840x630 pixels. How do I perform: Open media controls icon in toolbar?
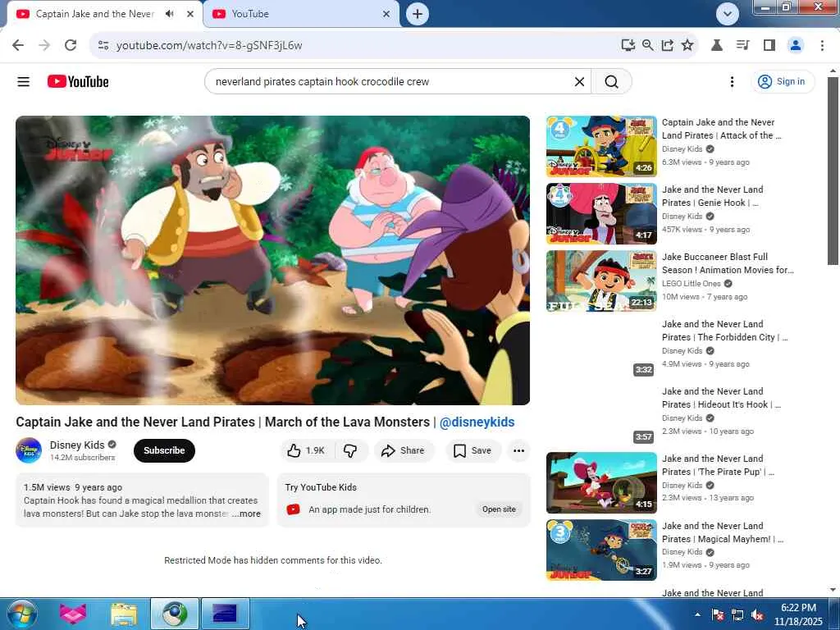(x=743, y=45)
